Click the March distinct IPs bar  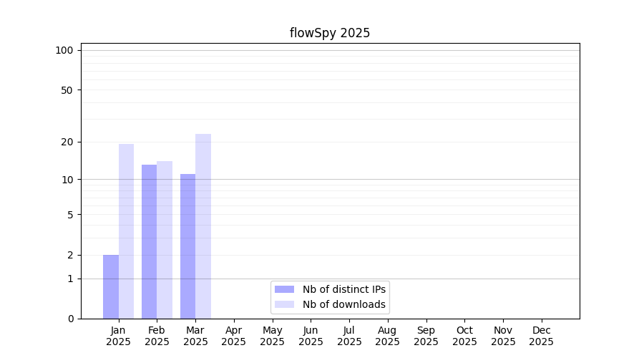[187, 246]
